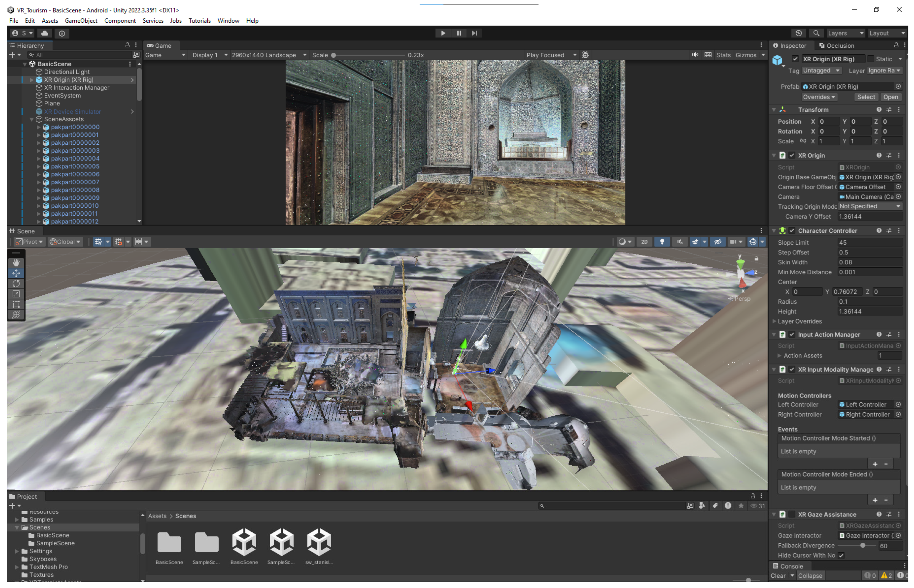Click the prefab Open button
The height and width of the screenshot is (588, 914).
[890, 97]
